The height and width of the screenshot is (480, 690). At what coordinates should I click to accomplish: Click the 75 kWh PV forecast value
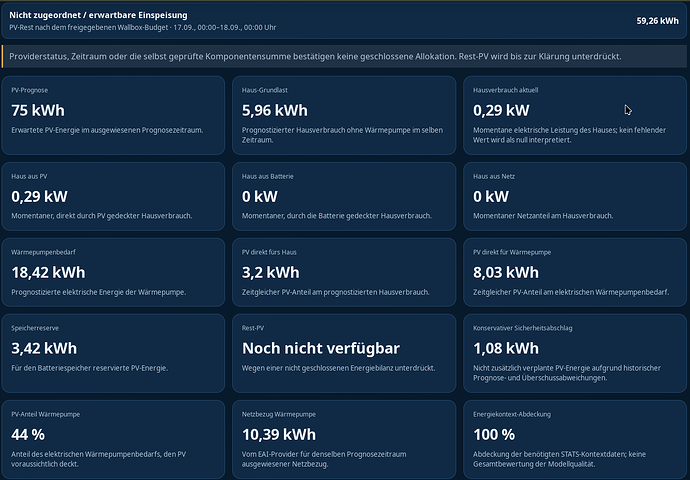click(38, 110)
